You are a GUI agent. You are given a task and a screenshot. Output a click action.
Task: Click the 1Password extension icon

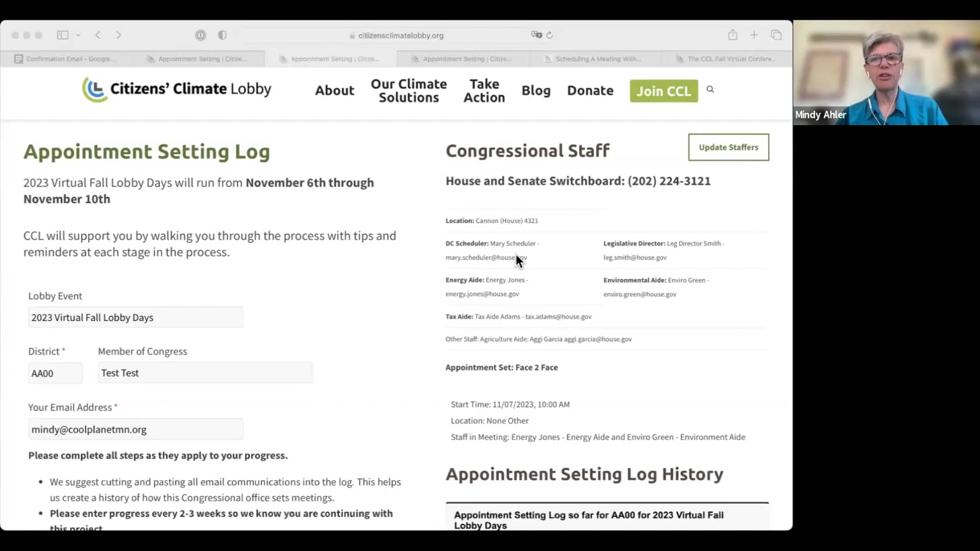200,35
